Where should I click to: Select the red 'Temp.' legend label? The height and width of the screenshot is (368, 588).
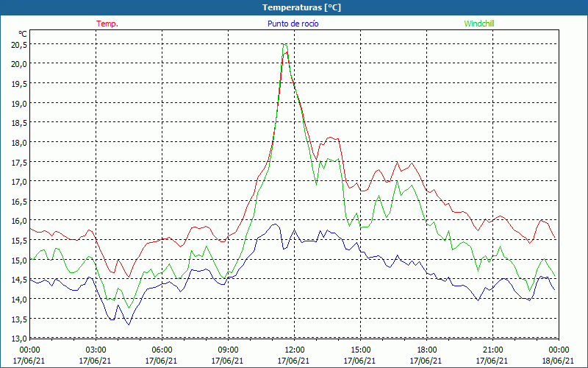[x=107, y=24]
